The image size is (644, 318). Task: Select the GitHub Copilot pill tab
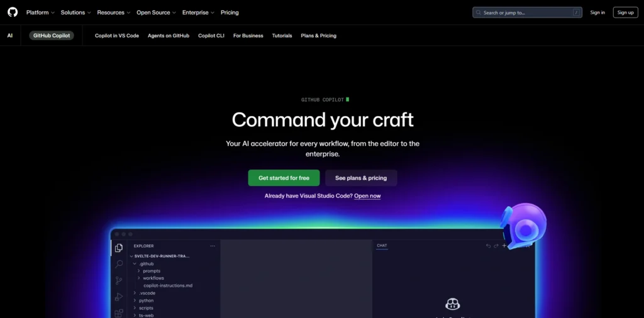pos(52,36)
